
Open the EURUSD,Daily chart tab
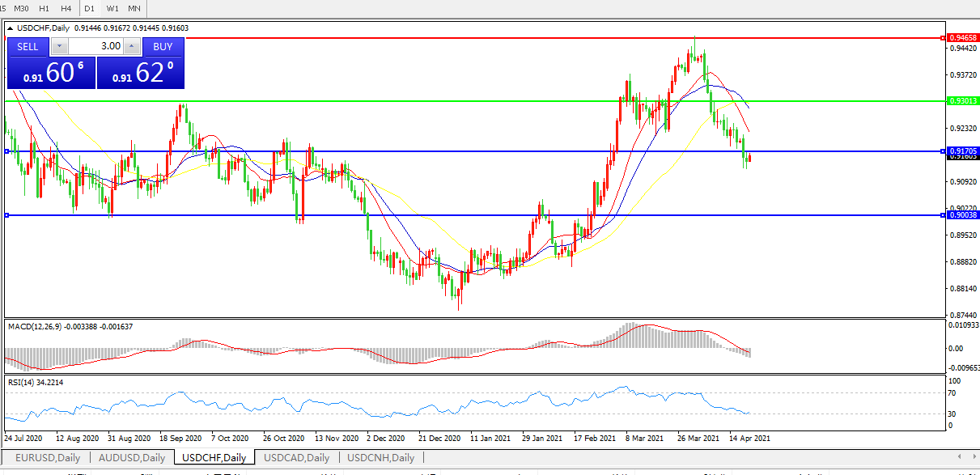point(46,458)
